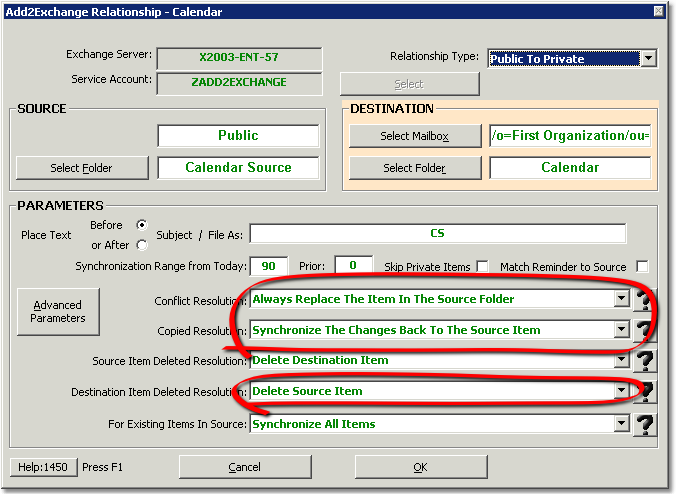The width and height of the screenshot is (676, 496).
Task: Click the Prior field showing 0
Action: [354, 265]
